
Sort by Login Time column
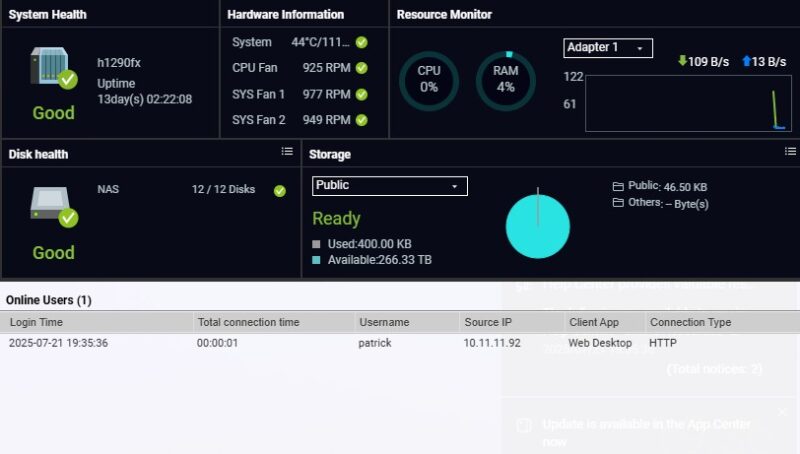coord(97,322)
